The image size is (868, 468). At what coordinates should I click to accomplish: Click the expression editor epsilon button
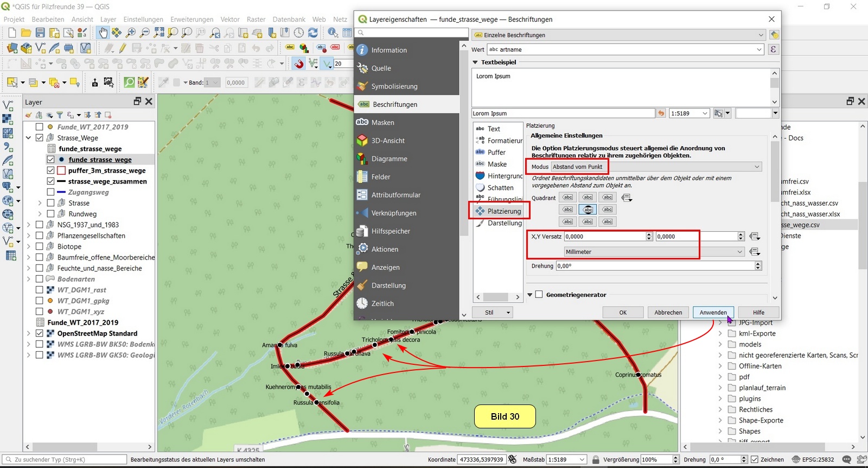click(x=773, y=49)
